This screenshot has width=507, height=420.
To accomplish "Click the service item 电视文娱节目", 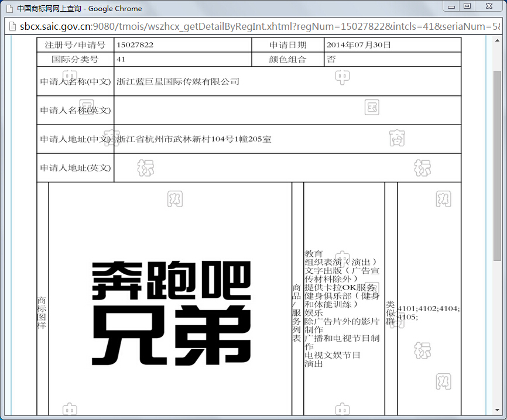I will point(333,355).
